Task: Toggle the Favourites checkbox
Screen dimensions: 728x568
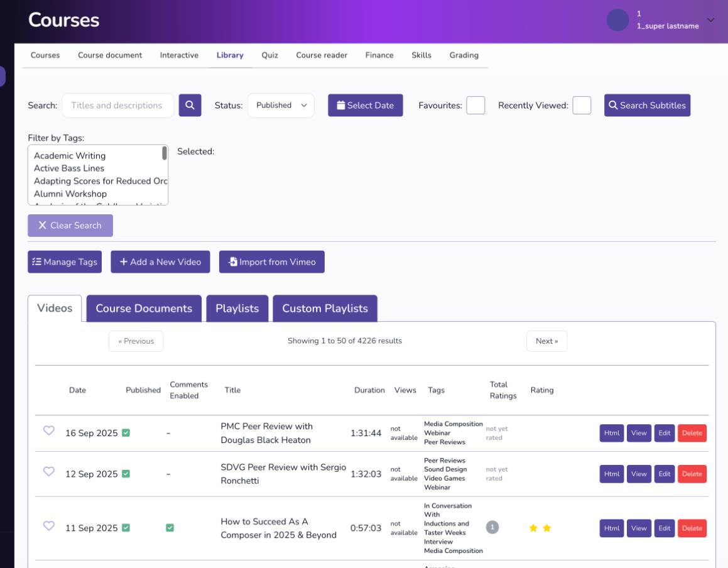Action: (x=475, y=106)
